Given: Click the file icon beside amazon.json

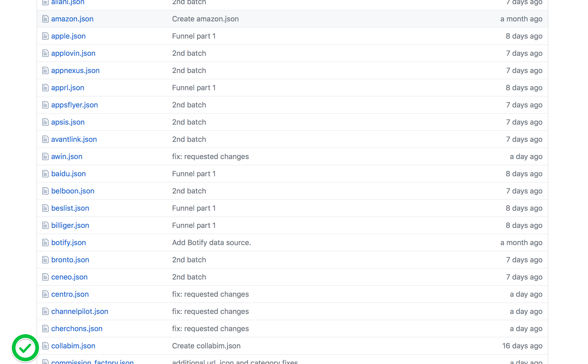Looking at the screenshot, I should pos(45,19).
